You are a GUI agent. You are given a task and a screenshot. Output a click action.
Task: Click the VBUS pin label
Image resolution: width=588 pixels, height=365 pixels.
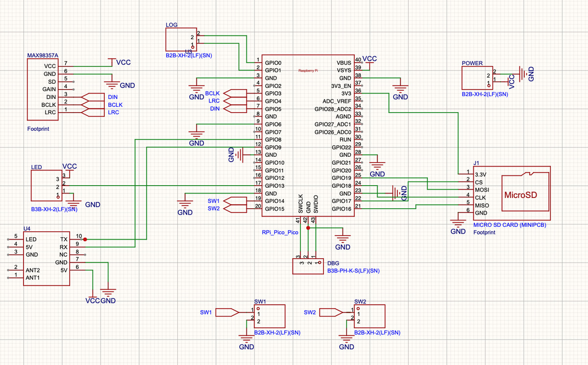click(344, 63)
